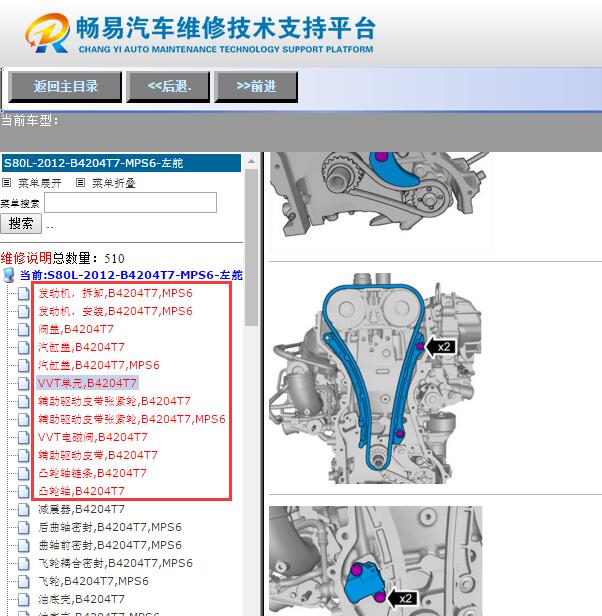Click the collapse icon beside 菜单折叠
This screenshot has height=616, width=602.
(x=80, y=182)
